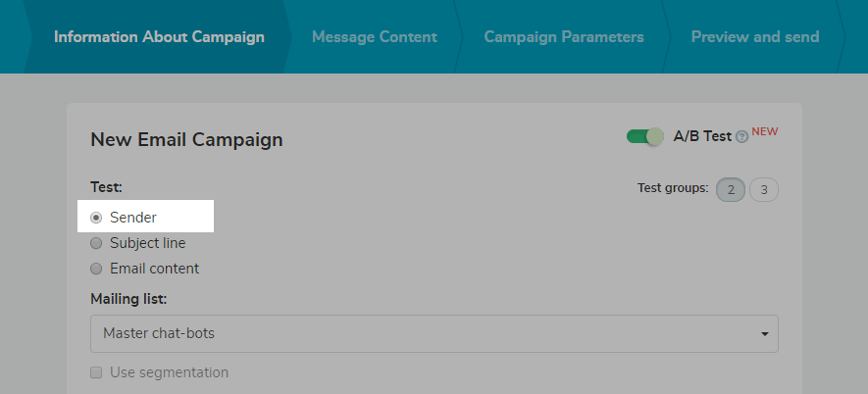Open the Master chat-bots mailing list dropdown

(433, 333)
